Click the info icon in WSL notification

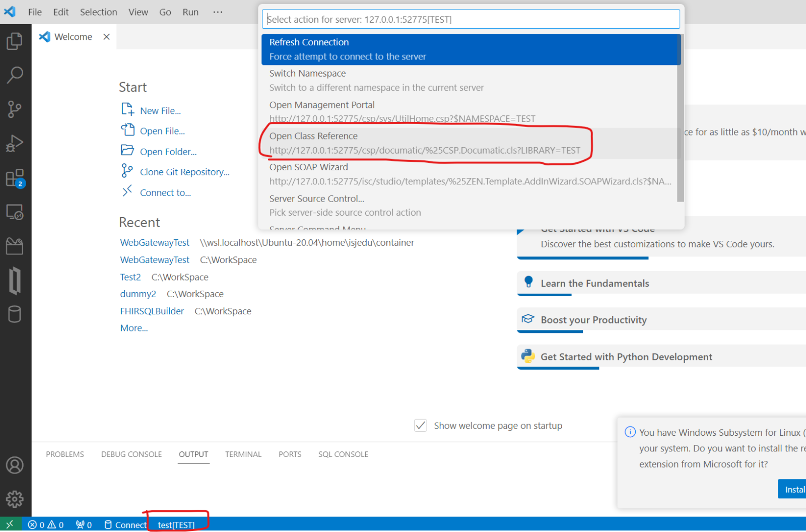[x=630, y=432]
